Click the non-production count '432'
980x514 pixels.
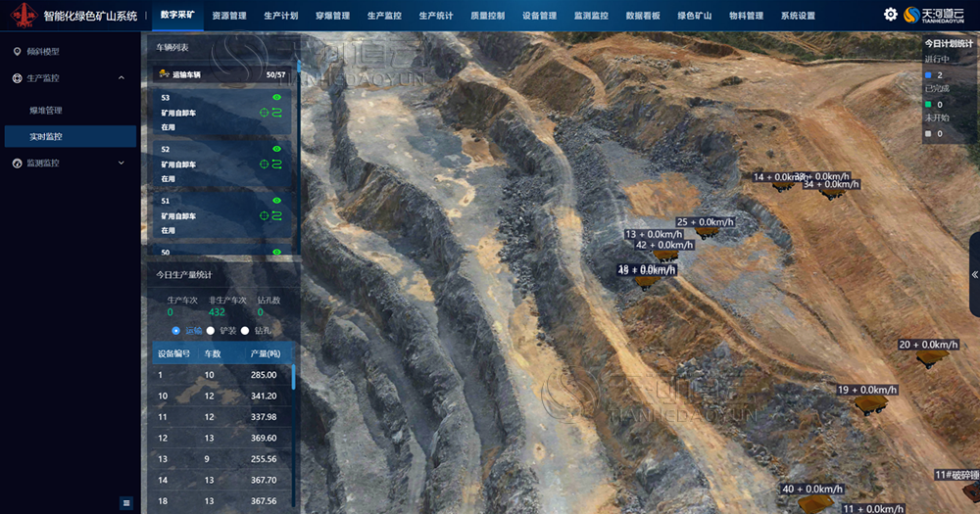pos(217,312)
